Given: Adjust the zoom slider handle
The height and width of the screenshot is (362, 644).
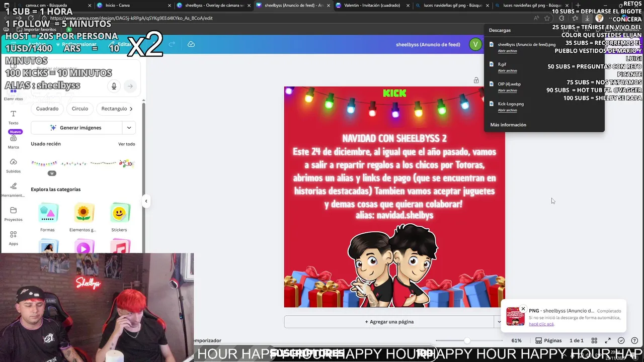Looking at the screenshot, I should (x=467, y=340).
